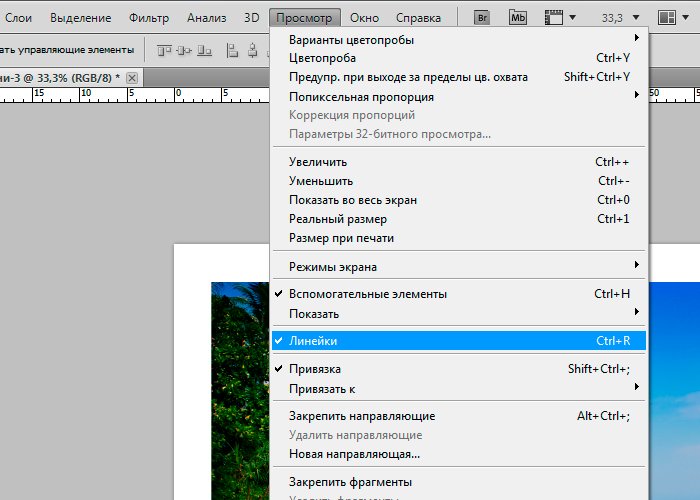The width and height of the screenshot is (700, 500).
Task: Click the align bottom edges icon
Action: pos(205,50)
